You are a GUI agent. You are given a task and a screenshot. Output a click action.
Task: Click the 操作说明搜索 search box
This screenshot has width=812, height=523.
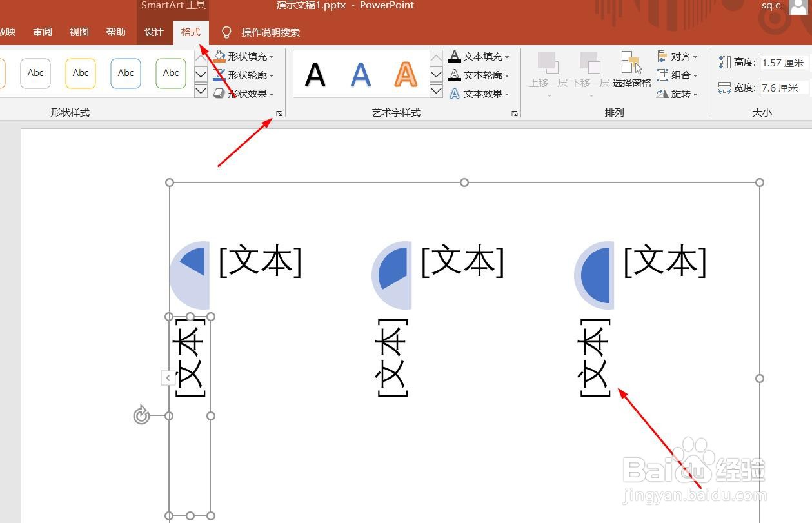(271, 33)
